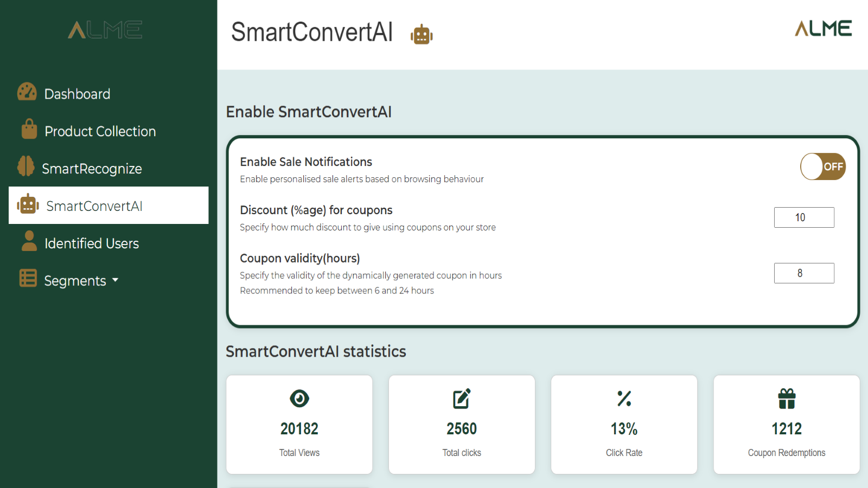Select SmartConvertAI sidebar item
868x488 pixels.
click(x=108, y=206)
